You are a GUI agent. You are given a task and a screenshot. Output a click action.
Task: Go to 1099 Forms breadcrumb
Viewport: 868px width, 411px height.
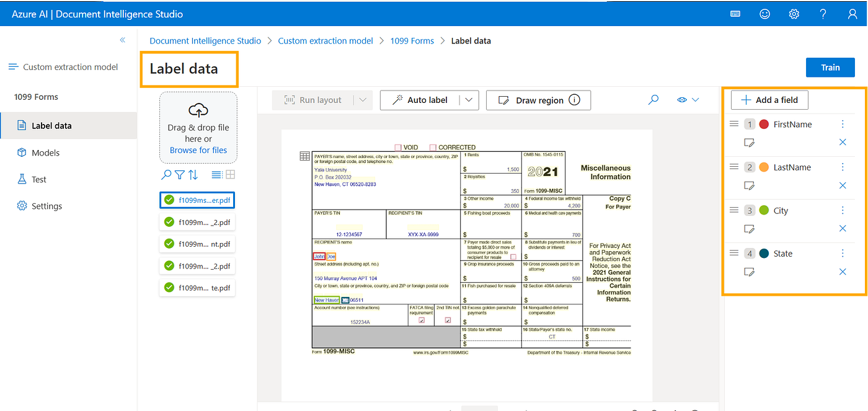click(412, 40)
